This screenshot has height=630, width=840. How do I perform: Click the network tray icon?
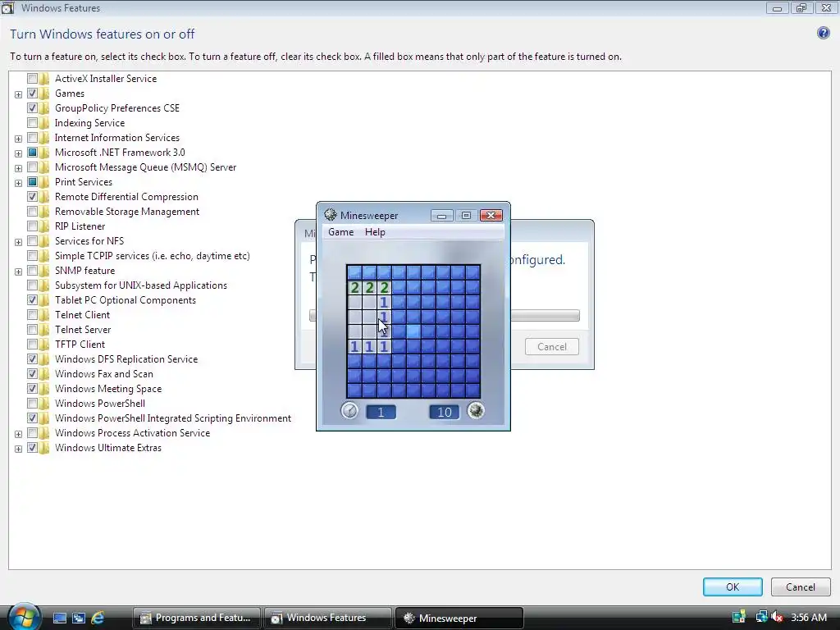coord(761,617)
